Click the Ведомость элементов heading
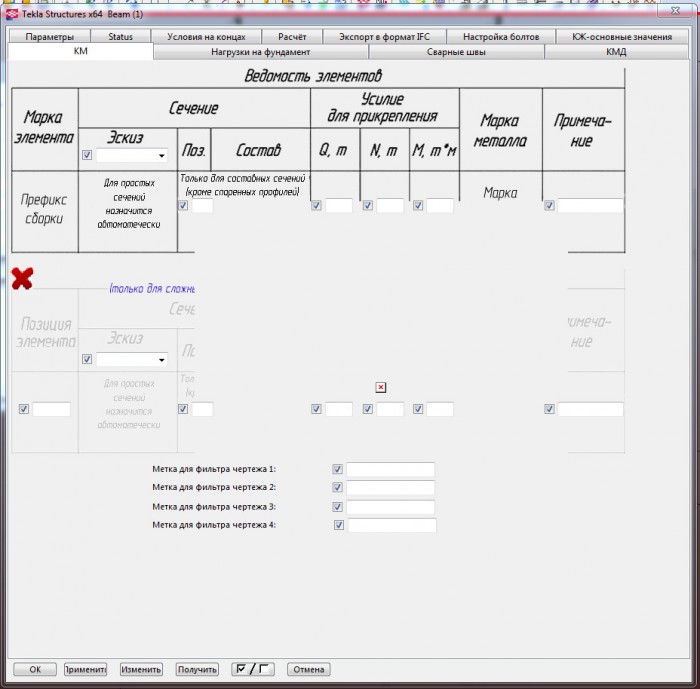The width and height of the screenshot is (700, 689). pyautogui.click(x=313, y=76)
